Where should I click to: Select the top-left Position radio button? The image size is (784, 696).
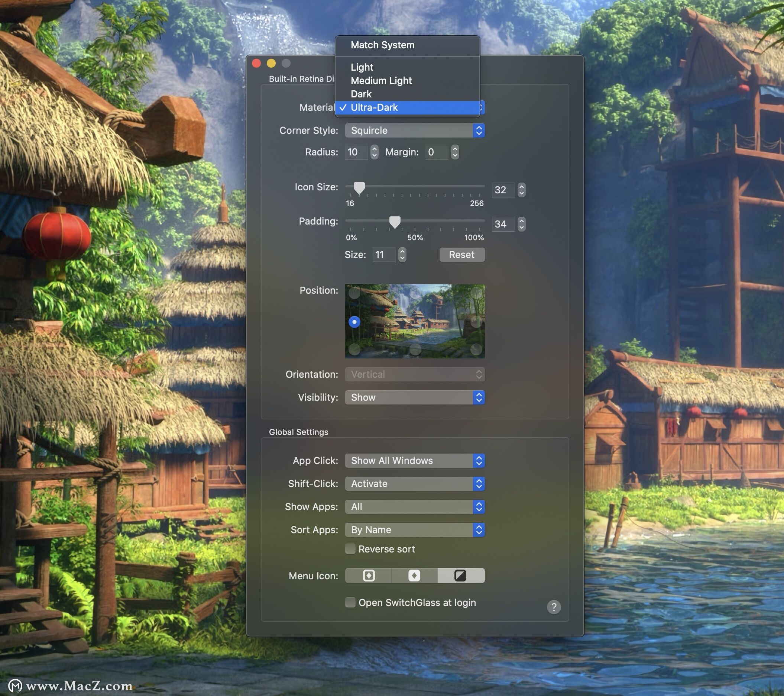point(354,293)
